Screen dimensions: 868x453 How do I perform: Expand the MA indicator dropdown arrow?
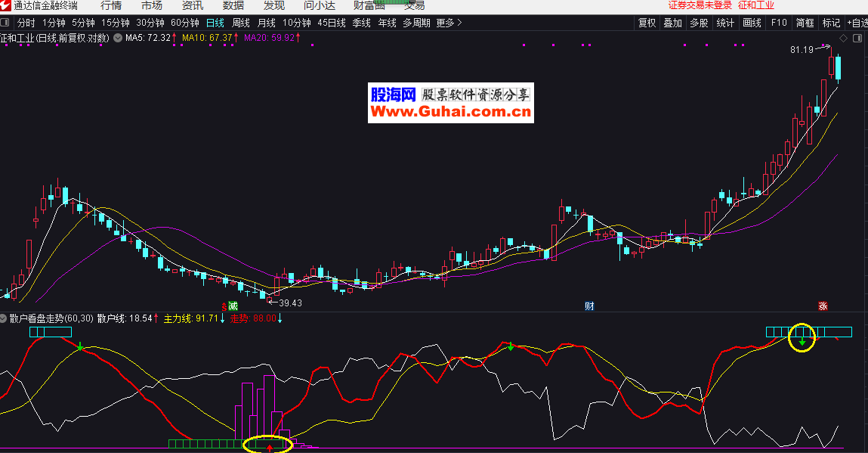click(x=119, y=37)
